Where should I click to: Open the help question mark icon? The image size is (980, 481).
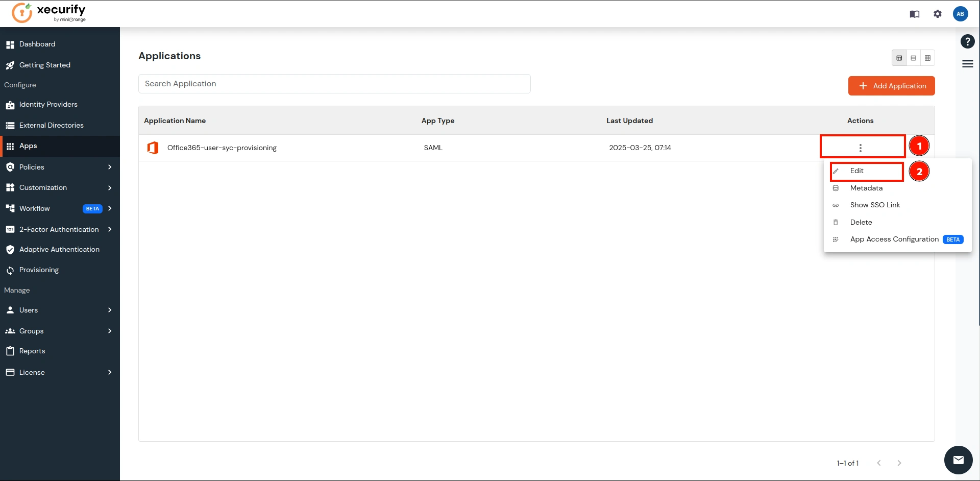tap(967, 41)
